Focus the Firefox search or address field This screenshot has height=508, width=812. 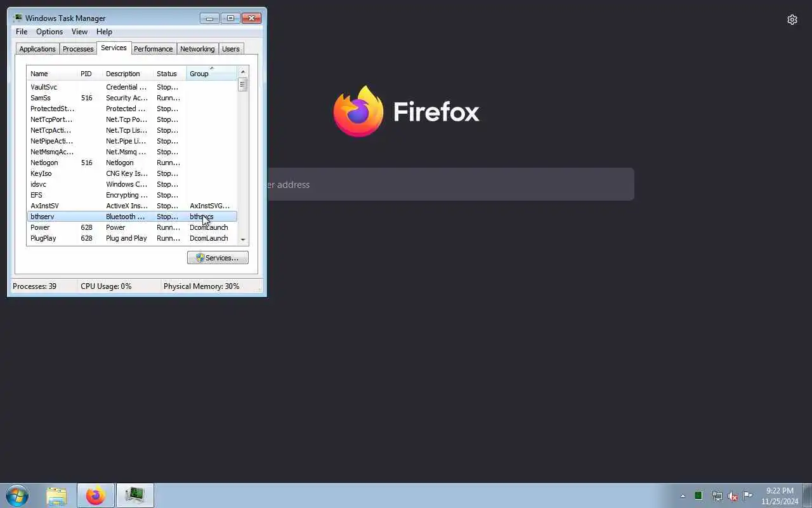point(451,184)
